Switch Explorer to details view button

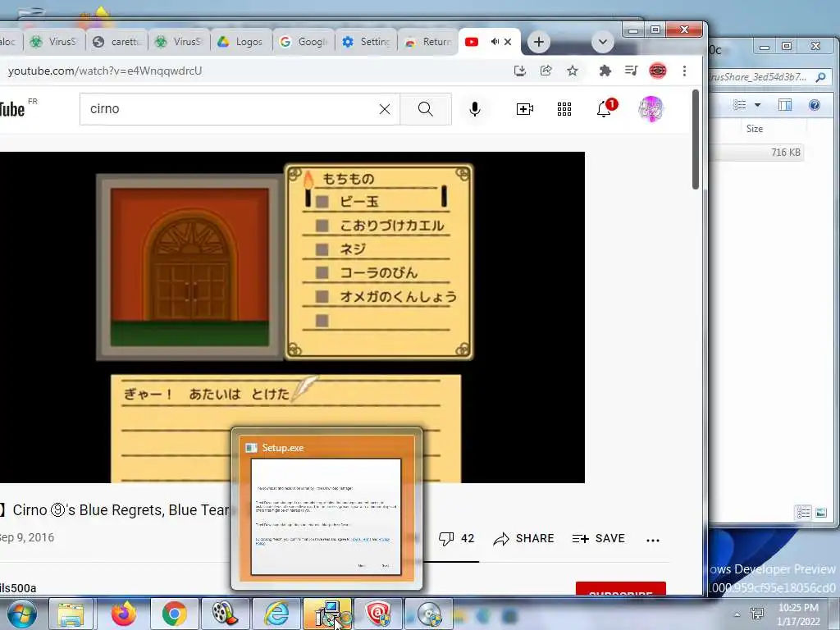pos(803,514)
